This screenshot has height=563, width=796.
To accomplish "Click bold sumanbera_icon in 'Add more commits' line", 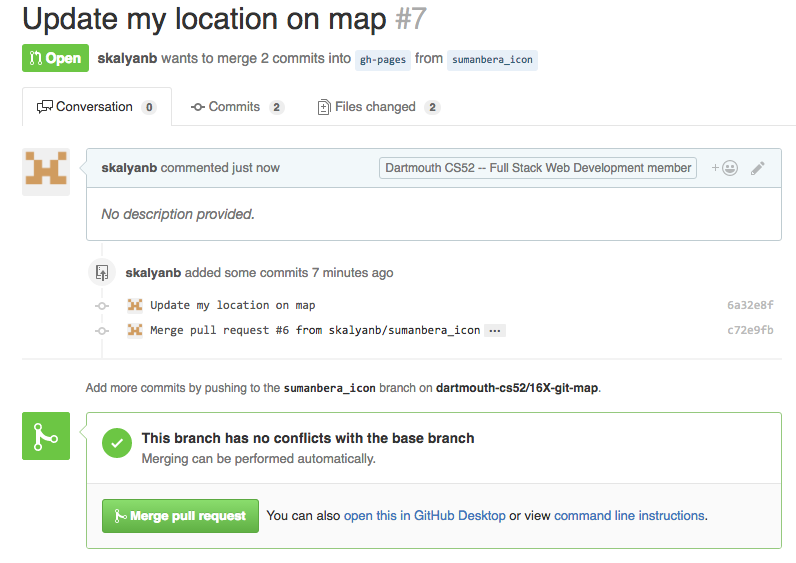I will [x=329, y=388].
